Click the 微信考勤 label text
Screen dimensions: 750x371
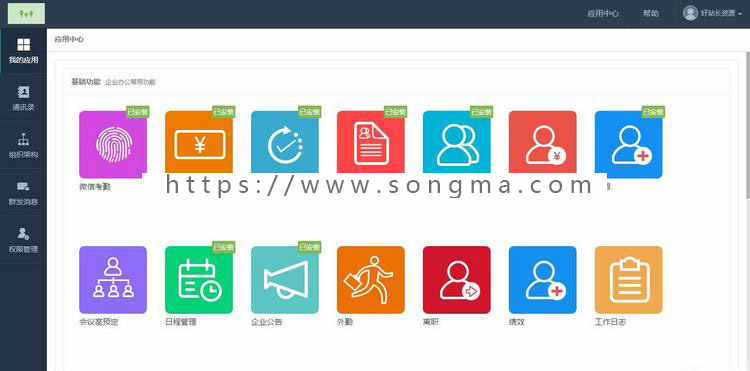95,187
